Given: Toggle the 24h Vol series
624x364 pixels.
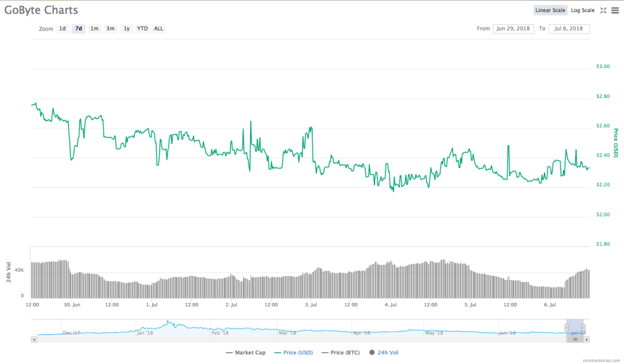Looking at the screenshot, I should [383, 353].
